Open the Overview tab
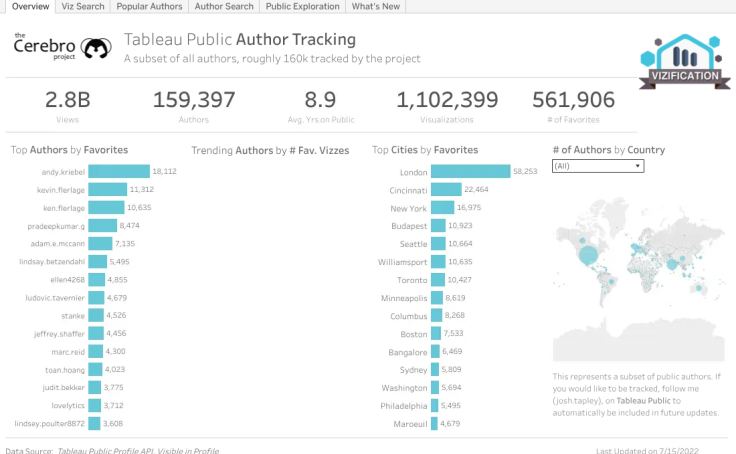 [x=30, y=7]
